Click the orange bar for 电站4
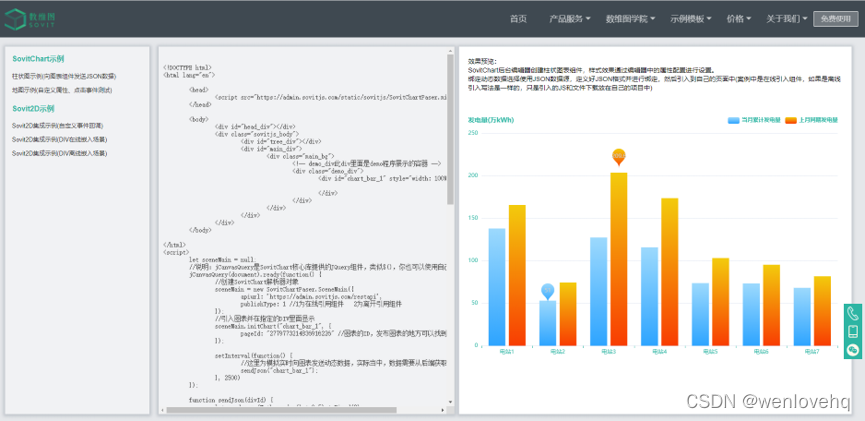This screenshot has height=421, width=865. tap(669, 272)
